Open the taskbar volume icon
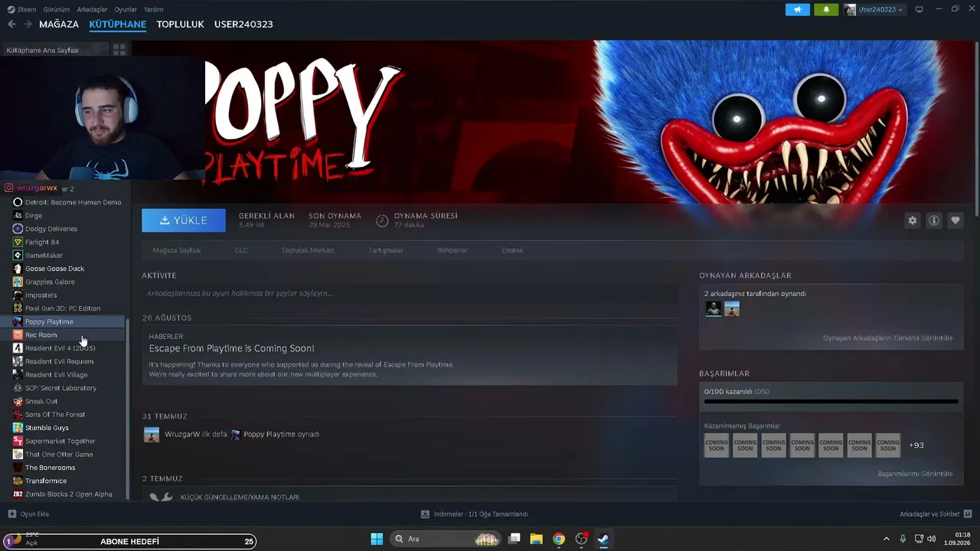980x551 pixels. [931, 539]
